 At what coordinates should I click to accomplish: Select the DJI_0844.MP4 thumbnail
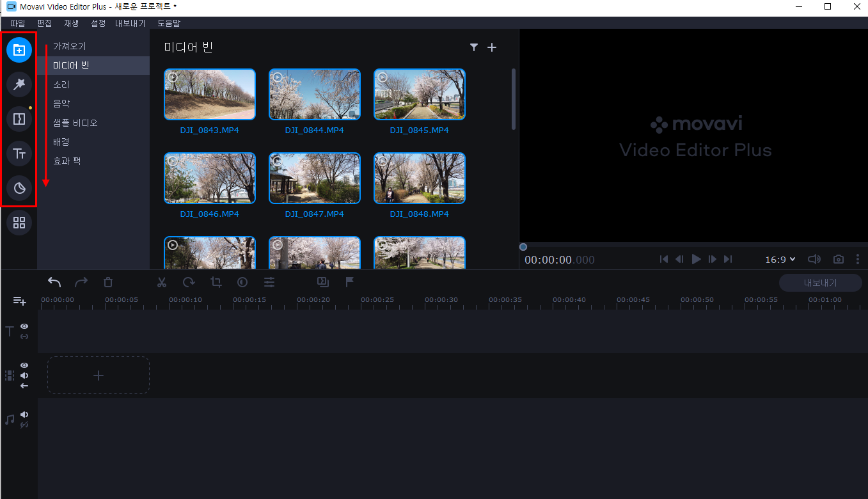pyautogui.click(x=315, y=95)
